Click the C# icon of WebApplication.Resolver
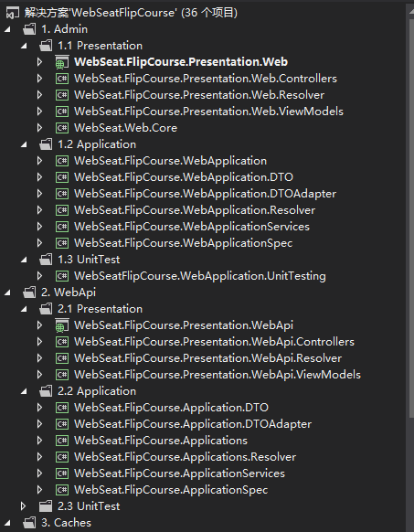This screenshot has width=414, height=532. coord(62,210)
